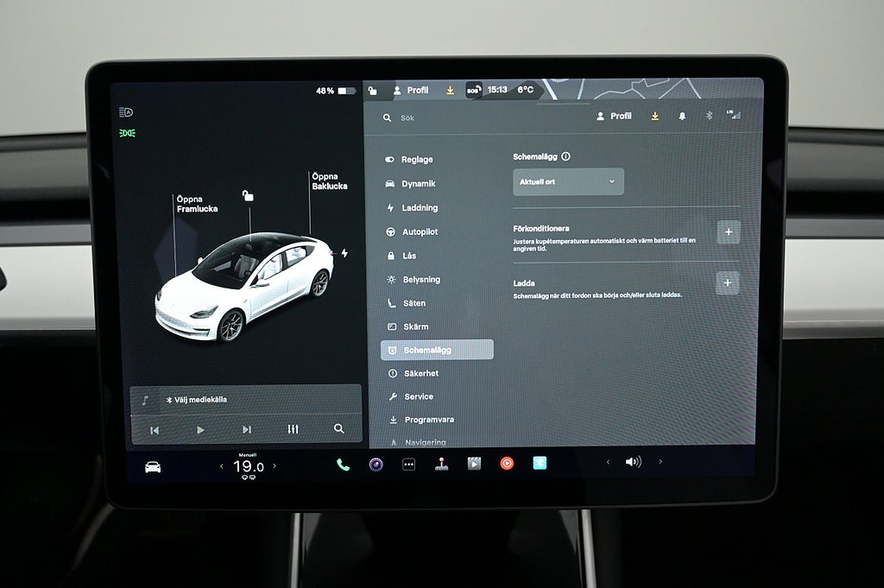
Task: Open the all apps three-dots icon
Action: pyautogui.click(x=408, y=465)
